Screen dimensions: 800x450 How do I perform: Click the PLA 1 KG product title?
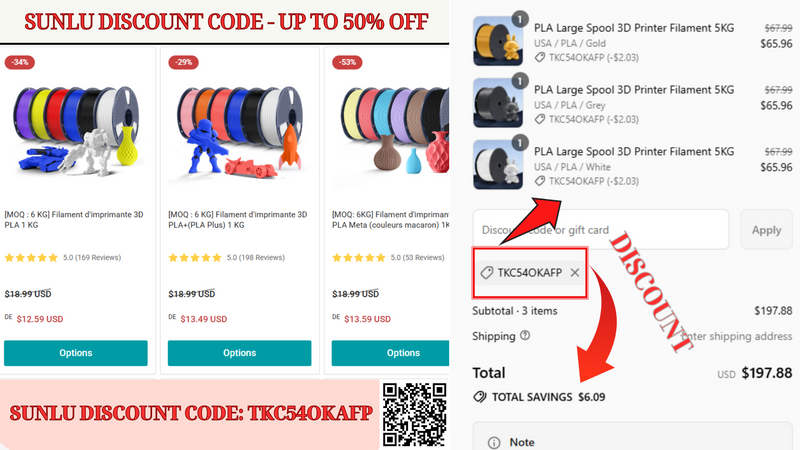coord(74,220)
